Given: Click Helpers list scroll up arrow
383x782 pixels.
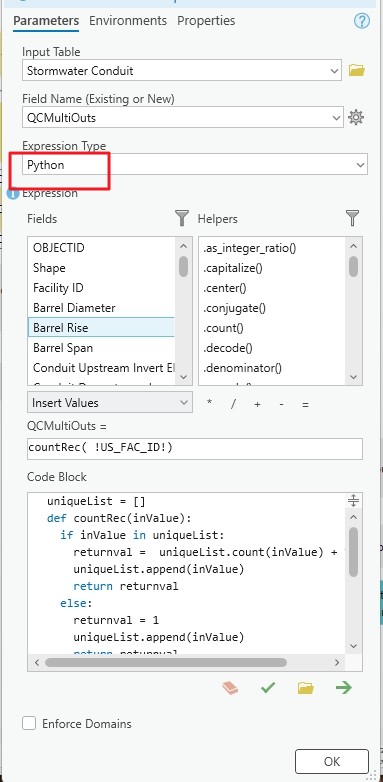Looking at the screenshot, I should pos(354,246).
